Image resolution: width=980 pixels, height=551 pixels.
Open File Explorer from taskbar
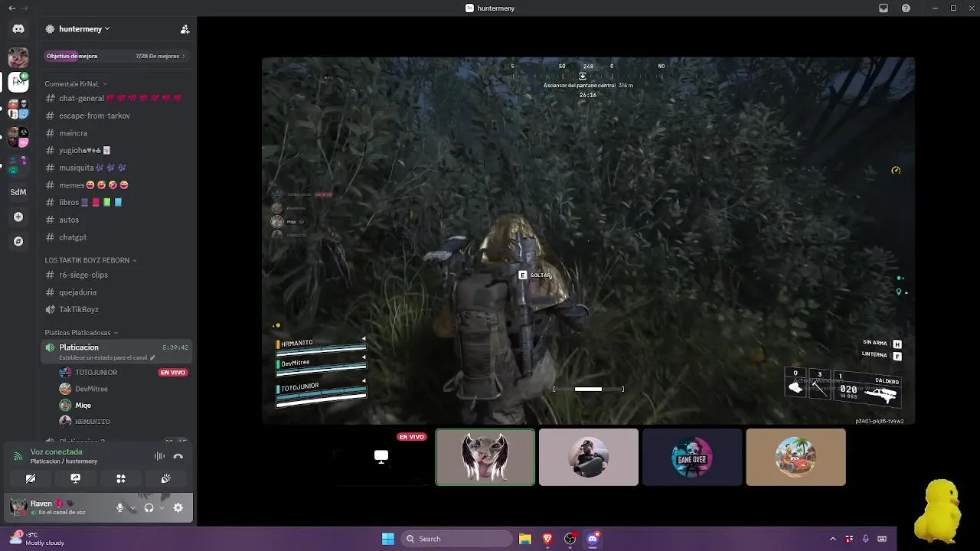click(x=525, y=539)
